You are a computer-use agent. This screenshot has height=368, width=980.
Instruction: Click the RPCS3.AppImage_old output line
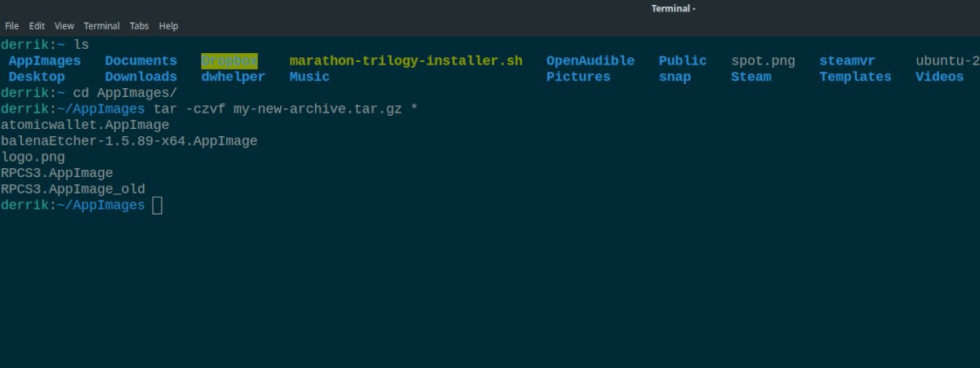tap(73, 189)
